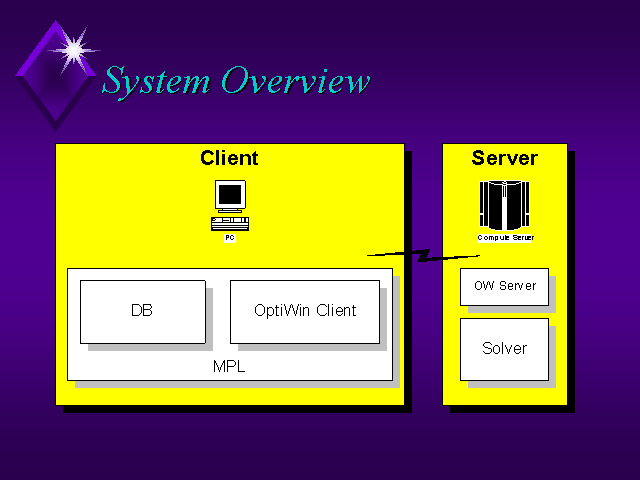640x480 pixels.
Task: Select the Solver box
Action: click(x=504, y=349)
